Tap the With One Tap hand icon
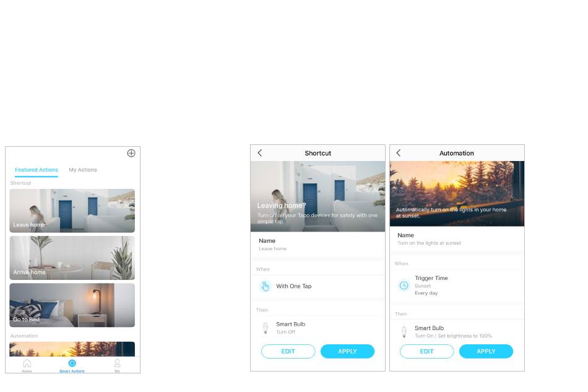This screenshot has width=588, height=392. tap(265, 286)
